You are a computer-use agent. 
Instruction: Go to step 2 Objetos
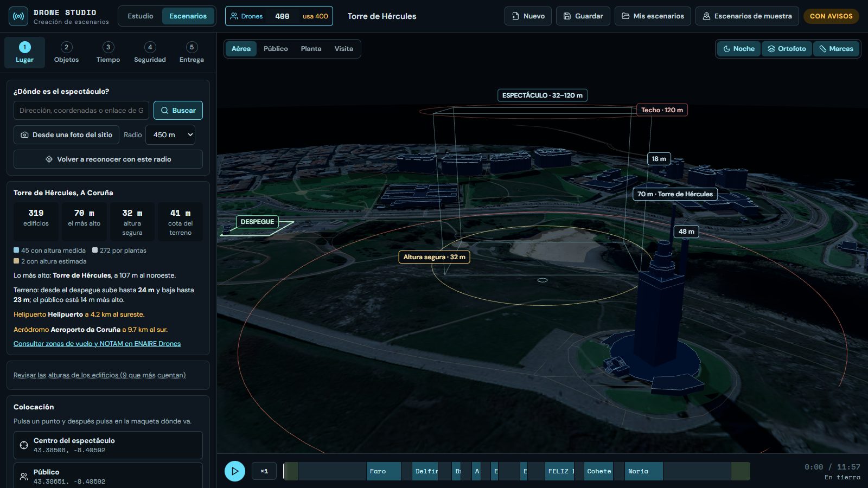(x=66, y=53)
